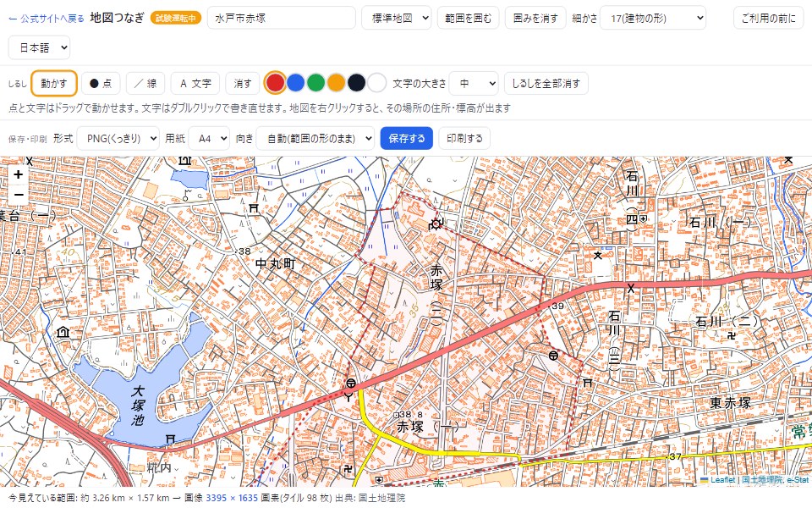Click the shrine symbol beside 大塚池
This screenshot has width=812, height=508.
(x=170, y=439)
